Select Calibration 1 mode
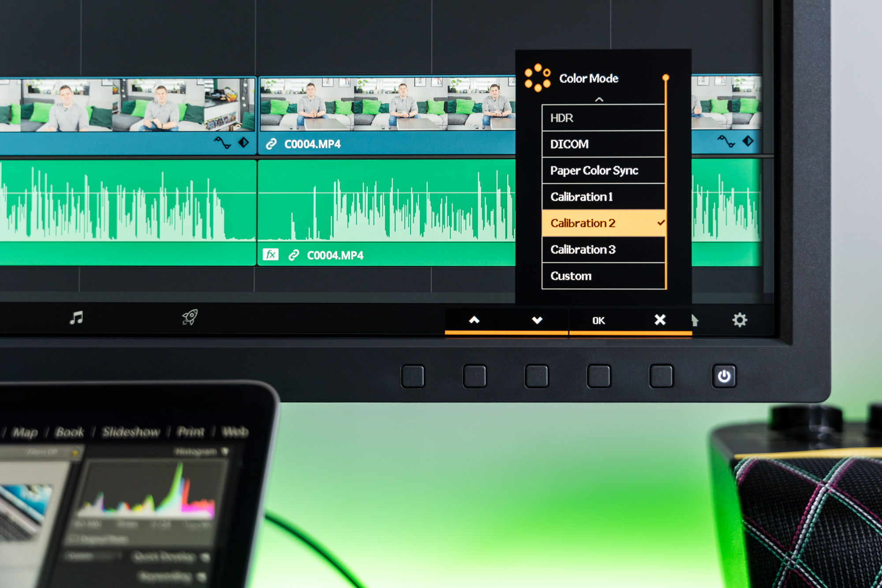 (603, 197)
